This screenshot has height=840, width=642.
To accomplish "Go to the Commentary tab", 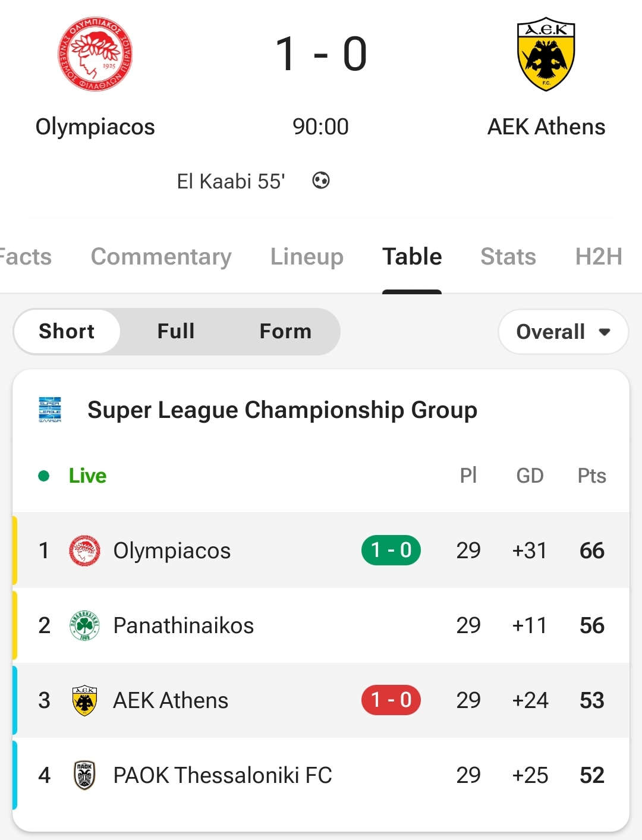I will coord(161,256).
